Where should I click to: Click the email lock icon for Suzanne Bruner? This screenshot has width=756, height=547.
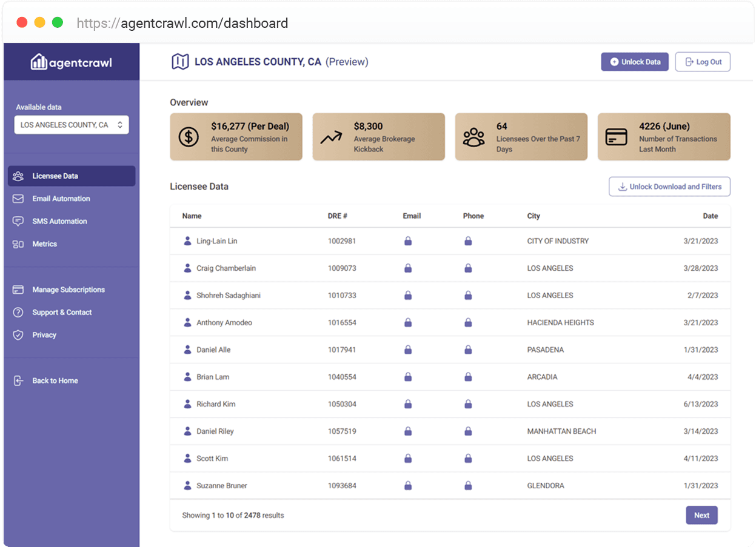[x=408, y=486]
